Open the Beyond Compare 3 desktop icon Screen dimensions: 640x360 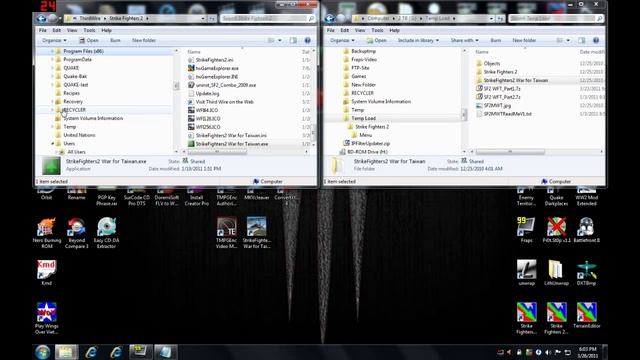pos(76,233)
